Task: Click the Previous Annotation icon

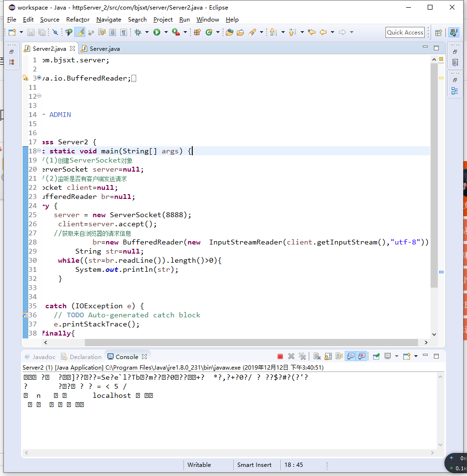Action: pyautogui.click(x=292, y=32)
